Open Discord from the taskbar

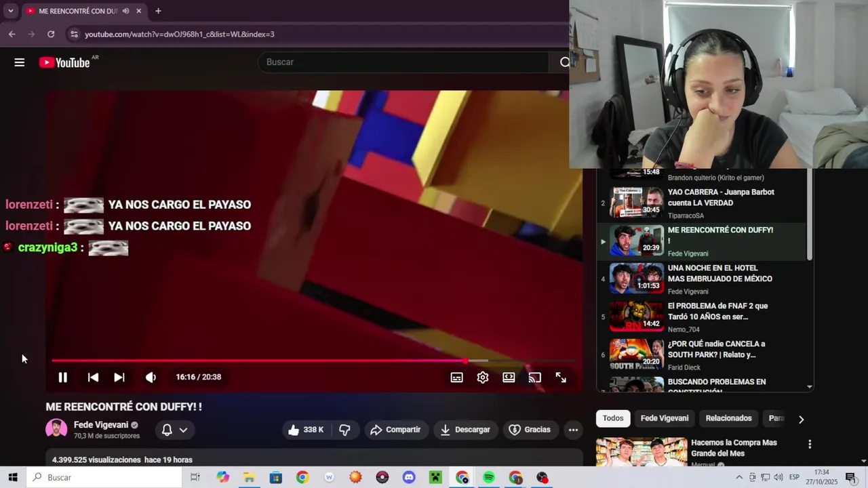pyautogui.click(x=409, y=477)
